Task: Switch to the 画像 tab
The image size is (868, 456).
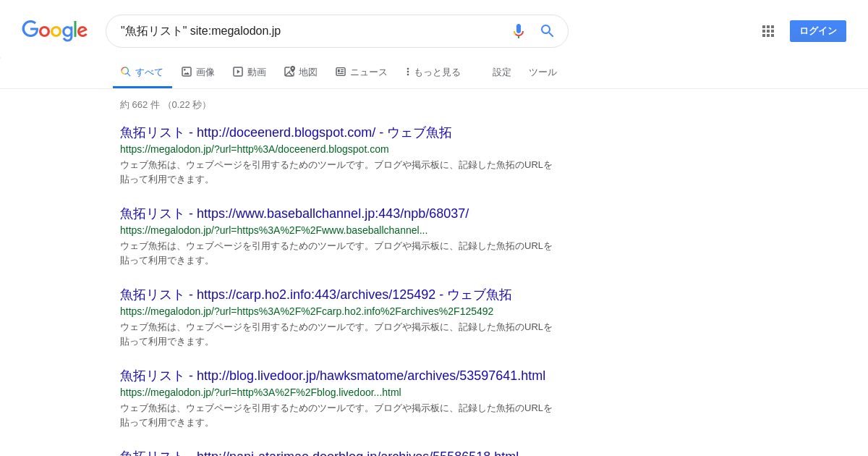Action: (x=198, y=72)
